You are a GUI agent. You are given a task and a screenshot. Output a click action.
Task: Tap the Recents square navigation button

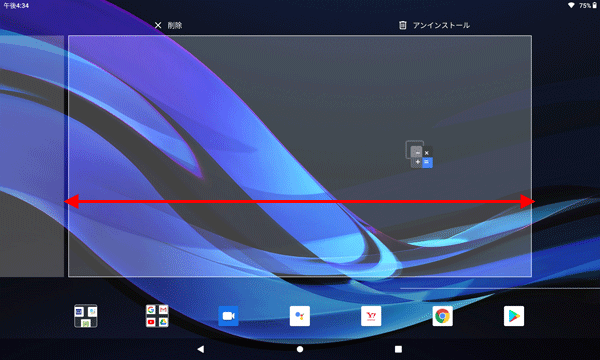(398, 349)
